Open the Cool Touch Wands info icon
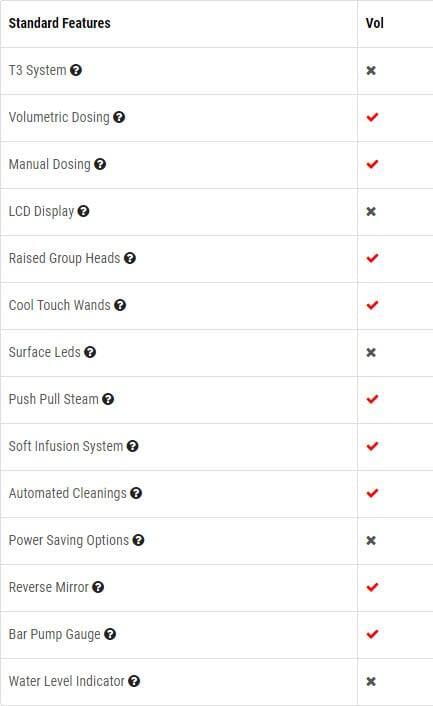Viewport: 433px width, 706px height. pos(120,305)
